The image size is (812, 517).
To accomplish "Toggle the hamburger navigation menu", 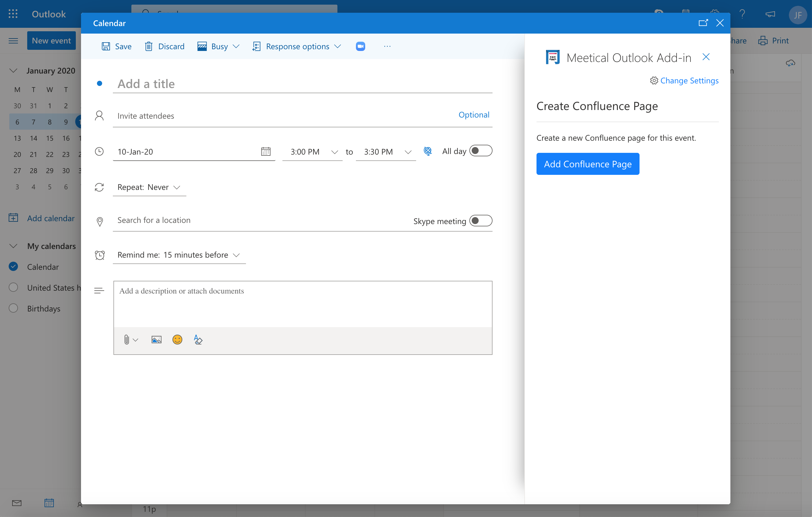I will [13, 41].
